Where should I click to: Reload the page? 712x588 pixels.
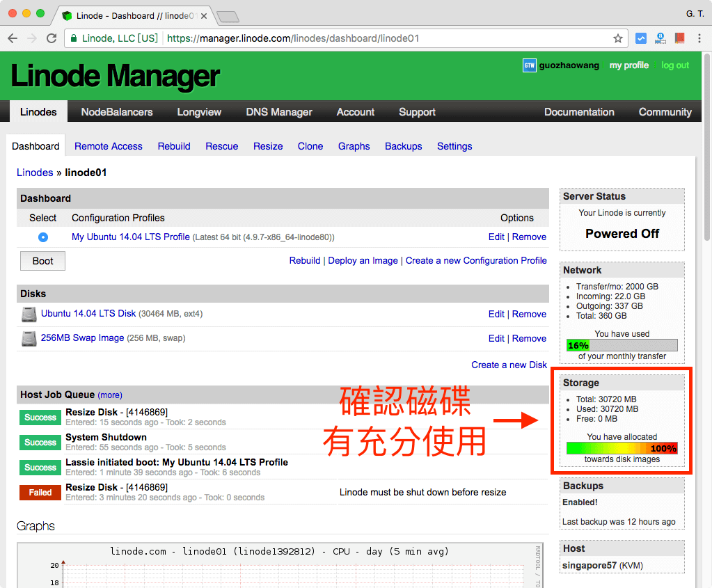(x=52, y=38)
